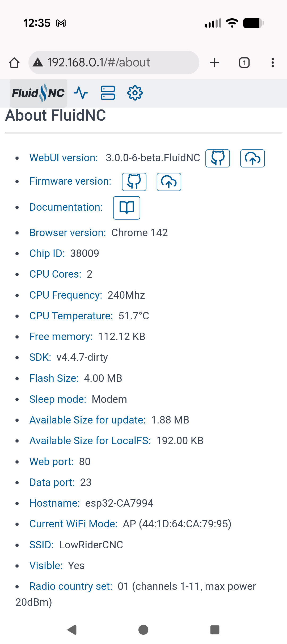Open the browser three-dot menu
The image size is (287, 644).
(273, 63)
